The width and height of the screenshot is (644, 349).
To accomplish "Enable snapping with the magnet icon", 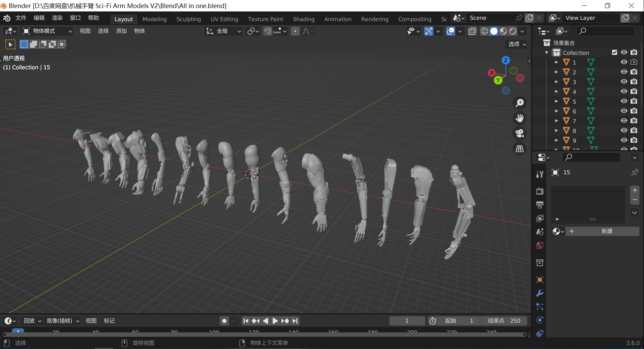I will tap(268, 31).
